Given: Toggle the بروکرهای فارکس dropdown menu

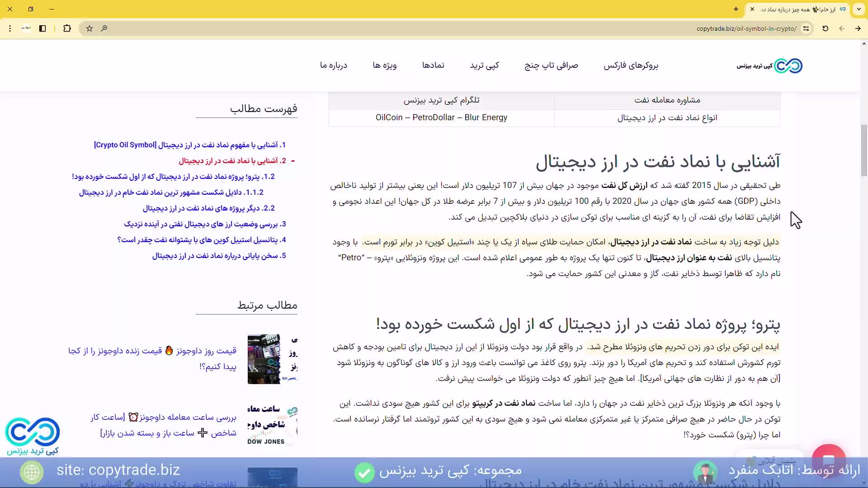Looking at the screenshot, I should tap(631, 66).
